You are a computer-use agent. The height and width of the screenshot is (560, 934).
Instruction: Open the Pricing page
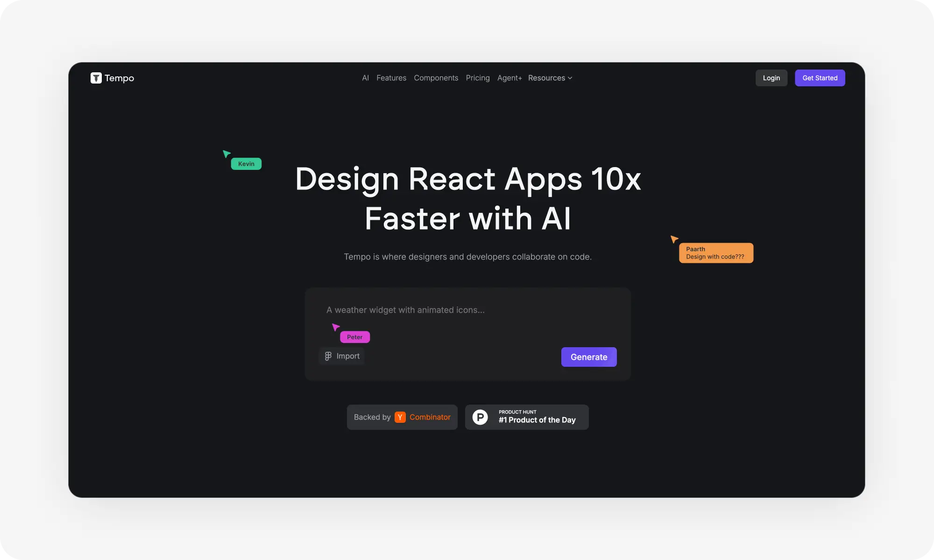pyautogui.click(x=478, y=78)
